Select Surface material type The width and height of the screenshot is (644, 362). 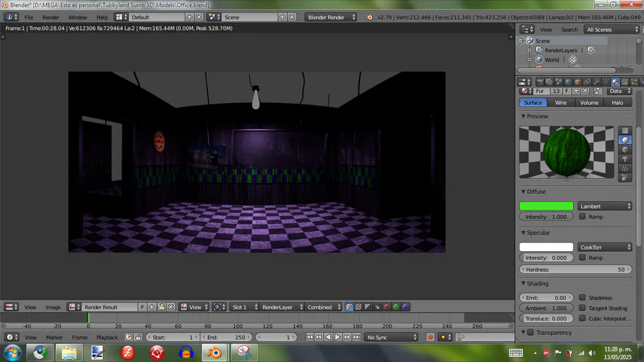pyautogui.click(x=532, y=102)
